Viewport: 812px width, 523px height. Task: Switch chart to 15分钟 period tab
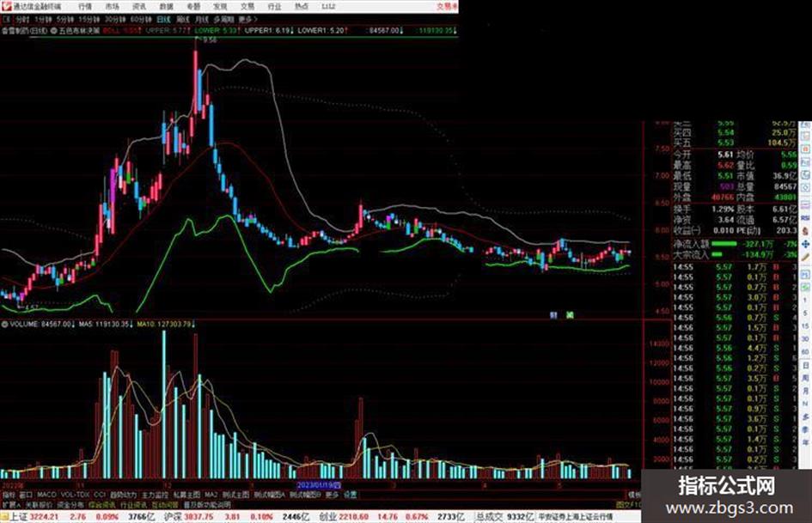point(89,20)
